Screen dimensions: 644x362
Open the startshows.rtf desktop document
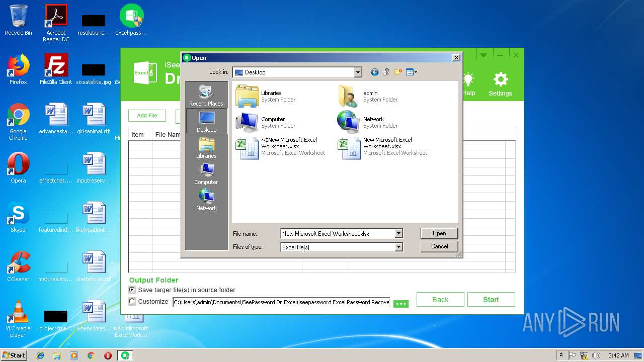(x=94, y=266)
